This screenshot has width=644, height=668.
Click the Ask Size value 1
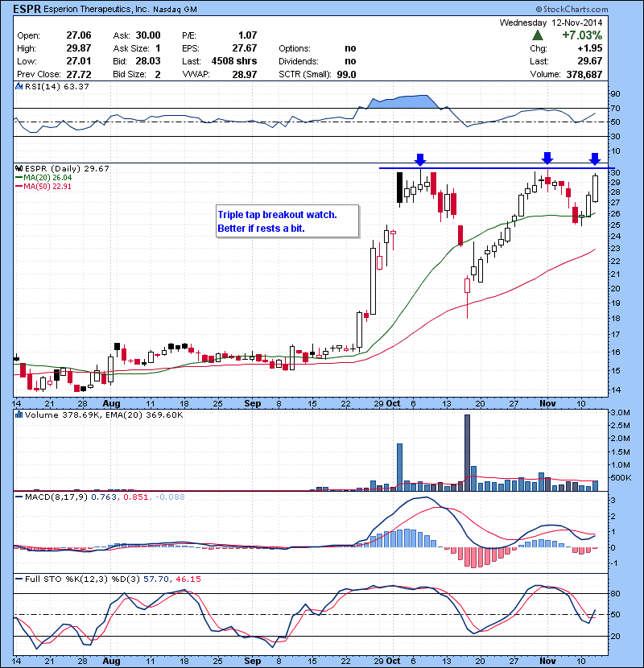point(158,48)
